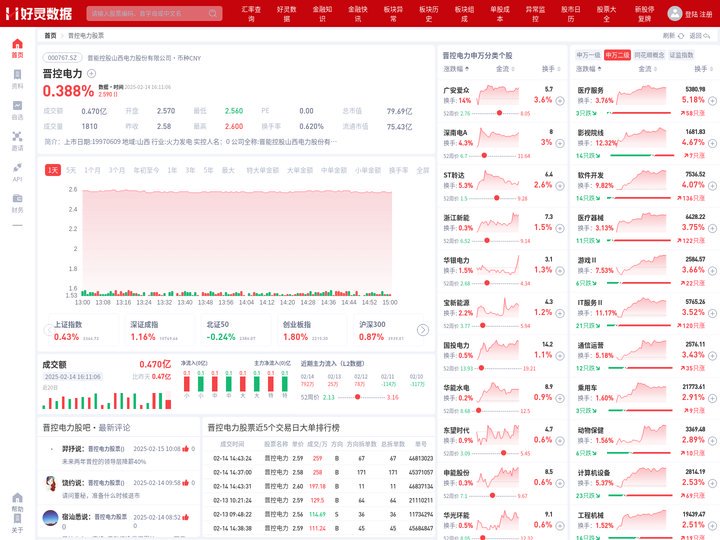Add 晋控电力 to watchlist via plus icon
Image resolution: width=720 pixels, height=540 pixels.
91,73
